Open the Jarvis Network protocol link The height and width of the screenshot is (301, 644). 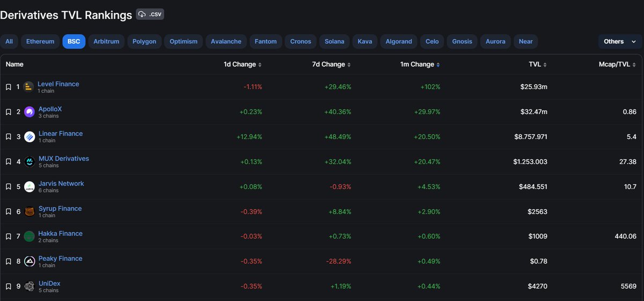click(61, 183)
